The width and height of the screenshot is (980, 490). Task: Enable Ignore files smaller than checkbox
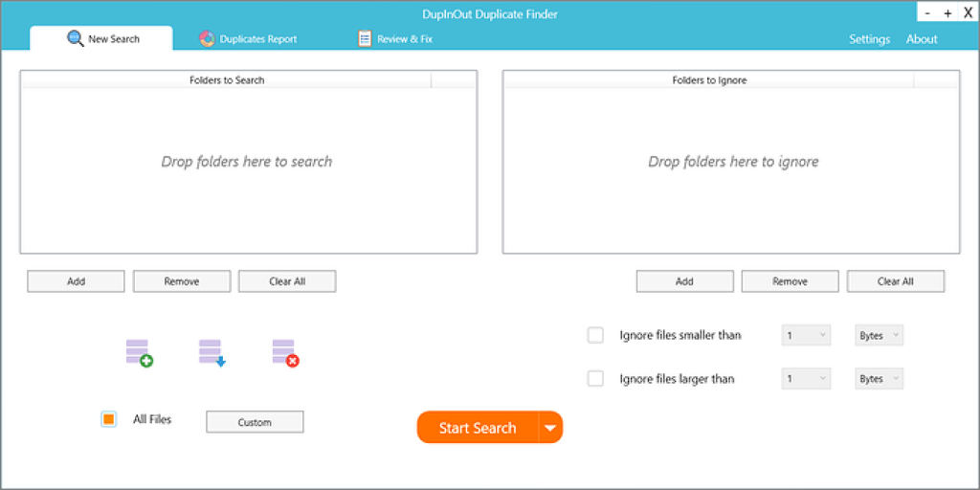pyautogui.click(x=595, y=335)
